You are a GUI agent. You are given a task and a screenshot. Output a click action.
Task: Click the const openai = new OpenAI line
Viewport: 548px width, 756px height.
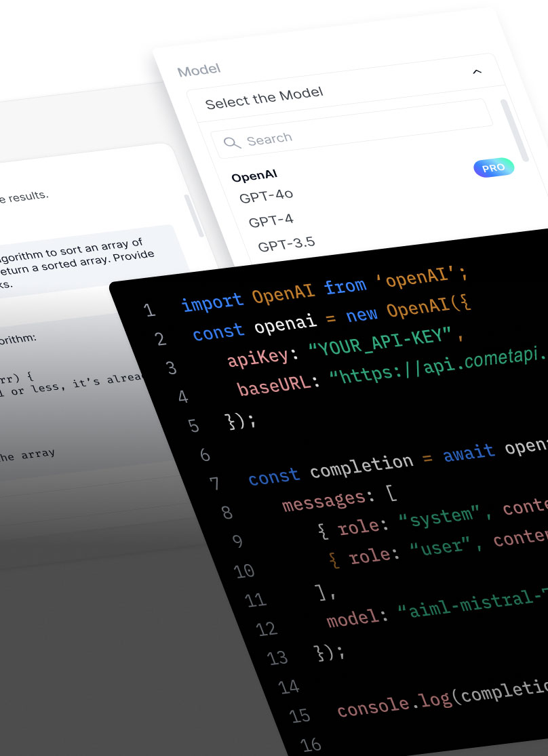(332, 317)
